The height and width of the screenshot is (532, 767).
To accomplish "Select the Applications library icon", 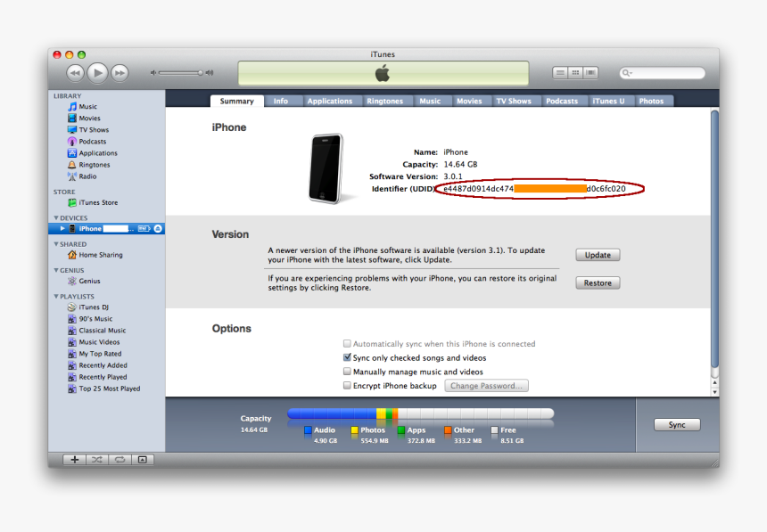I will [x=72, y=153].
